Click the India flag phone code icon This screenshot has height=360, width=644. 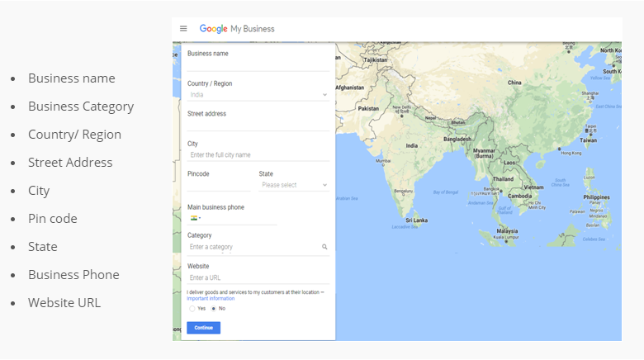click(193, 219)
